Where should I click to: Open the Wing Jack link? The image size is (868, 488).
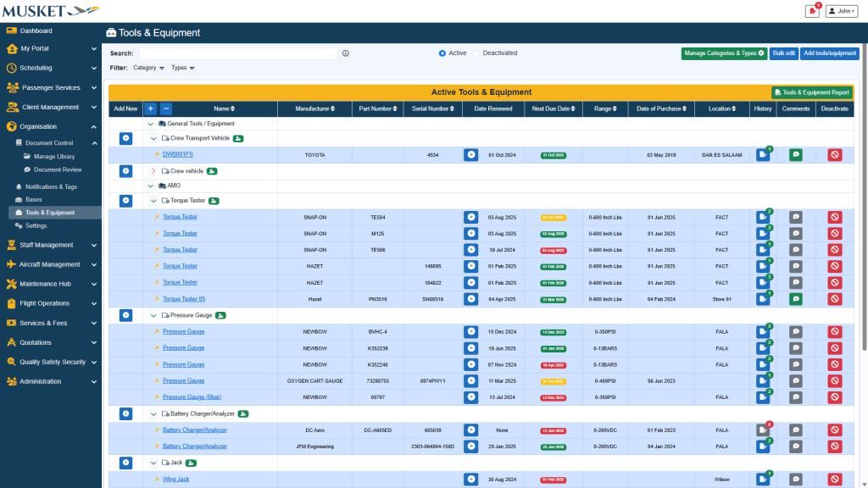point(175,480)
